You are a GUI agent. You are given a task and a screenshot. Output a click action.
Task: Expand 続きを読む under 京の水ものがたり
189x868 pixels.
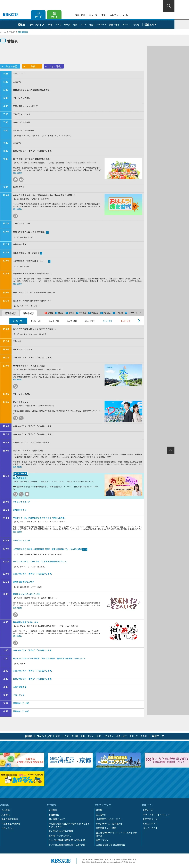pos(17,379)
